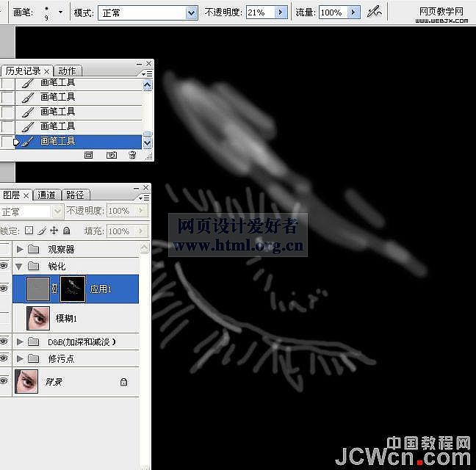This screenshot has width=476, height=470.
Task: Click the layer 不透明度 100% field
Action: (x=123, y=211)
